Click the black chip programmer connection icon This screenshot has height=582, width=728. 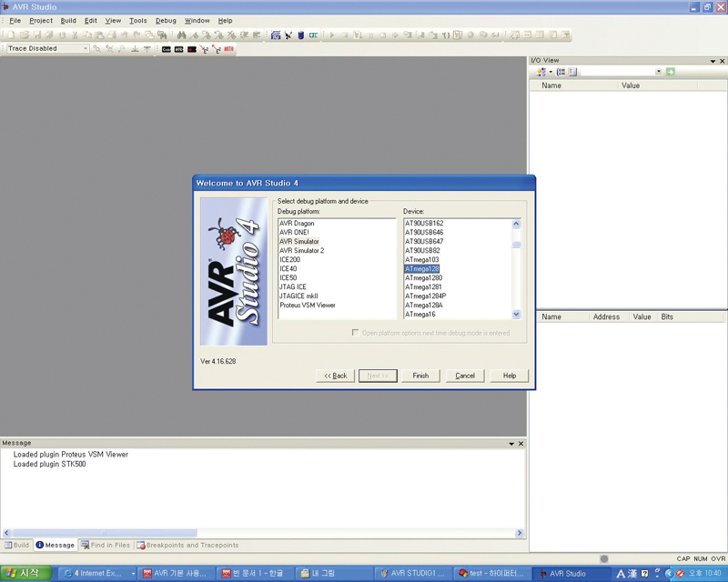(288, 35)
